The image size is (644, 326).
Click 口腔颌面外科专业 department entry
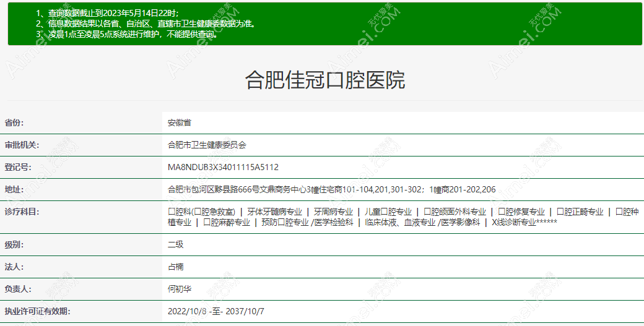[x=455, y=212]
